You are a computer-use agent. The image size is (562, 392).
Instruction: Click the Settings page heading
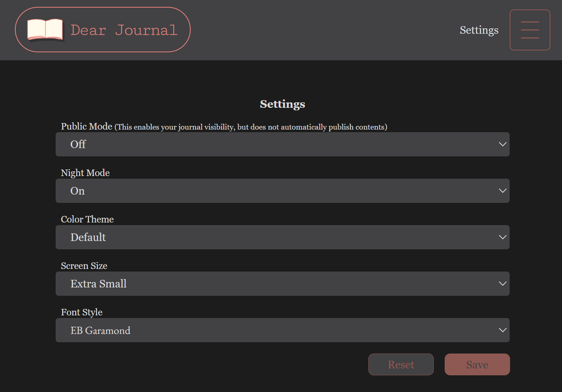[282, 104]
